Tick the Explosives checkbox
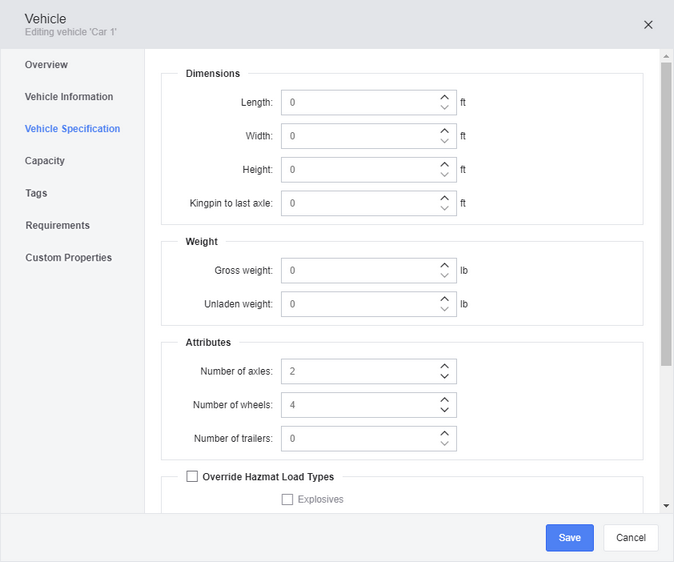The image size is (674, 562). click(x=287, y=499)
